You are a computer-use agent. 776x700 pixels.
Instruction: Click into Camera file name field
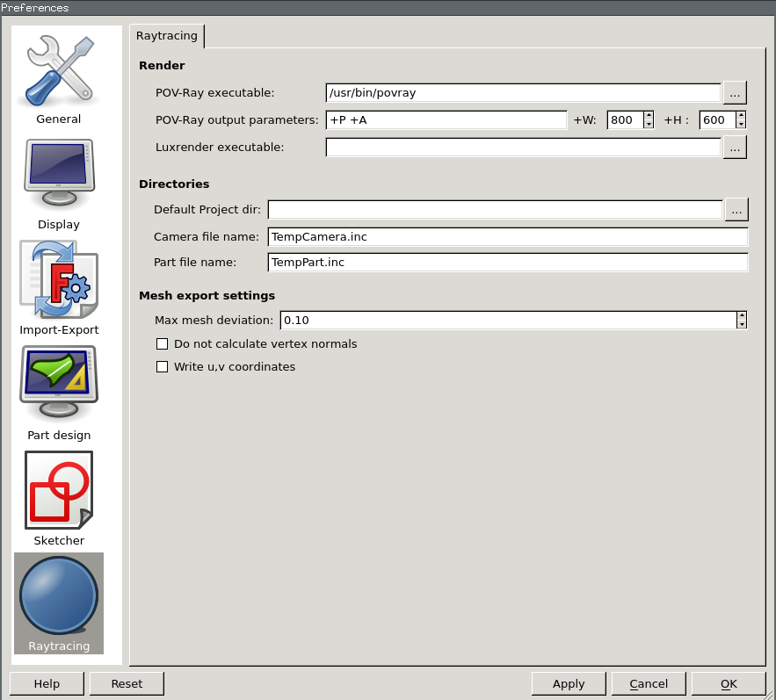pos(507,237)
